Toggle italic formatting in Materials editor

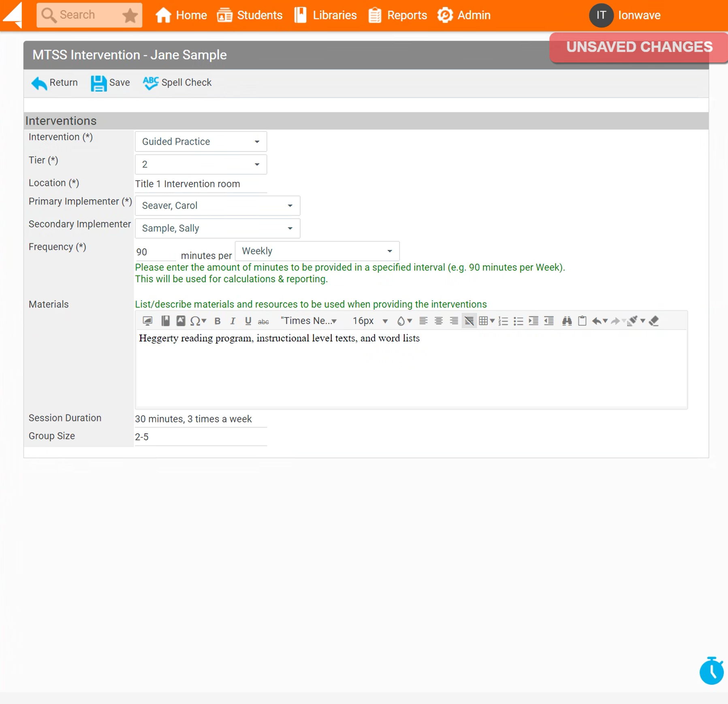coord(233,321)
